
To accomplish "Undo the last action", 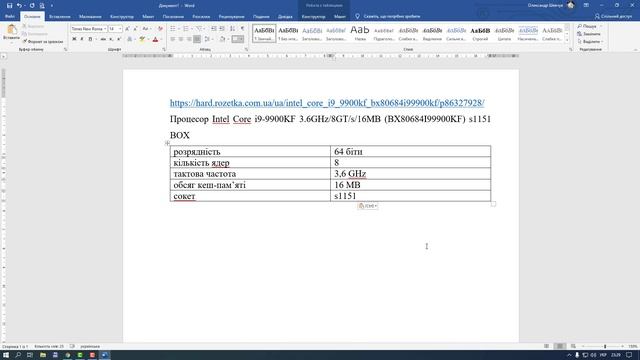I will coord(19,6).
